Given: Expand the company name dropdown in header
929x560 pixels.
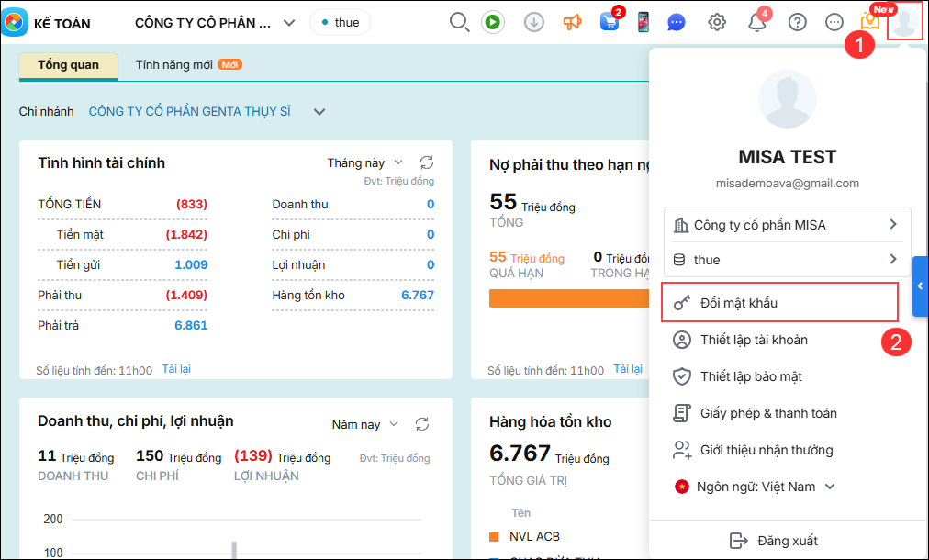Looking at the screenshot, I should [289, 23].
